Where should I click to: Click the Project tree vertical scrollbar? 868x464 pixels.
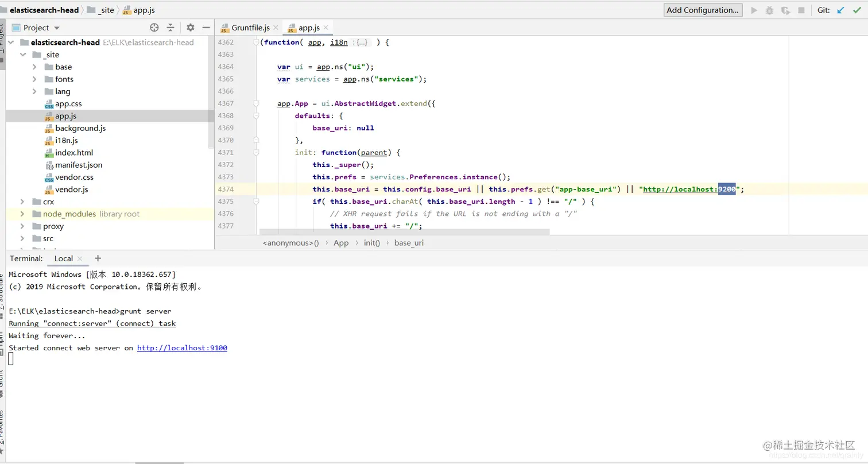[x=212, y=92]
